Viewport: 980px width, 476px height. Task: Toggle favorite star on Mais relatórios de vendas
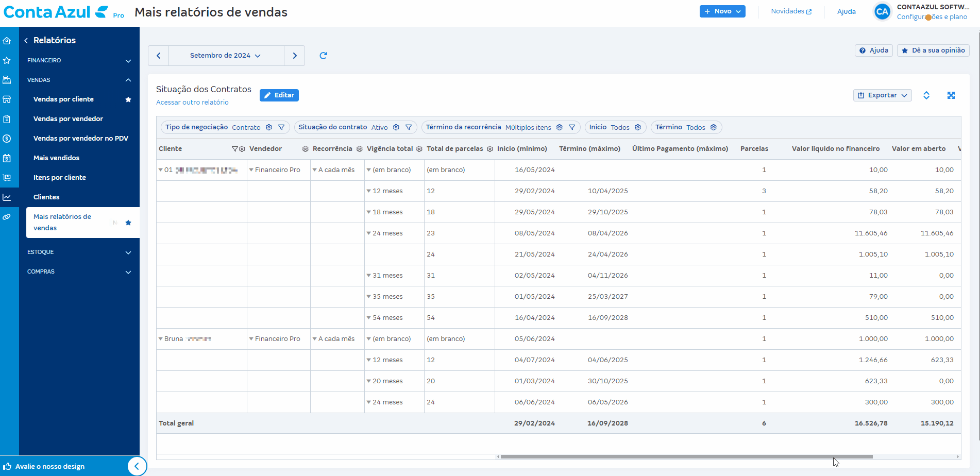[x=128, y=223]
